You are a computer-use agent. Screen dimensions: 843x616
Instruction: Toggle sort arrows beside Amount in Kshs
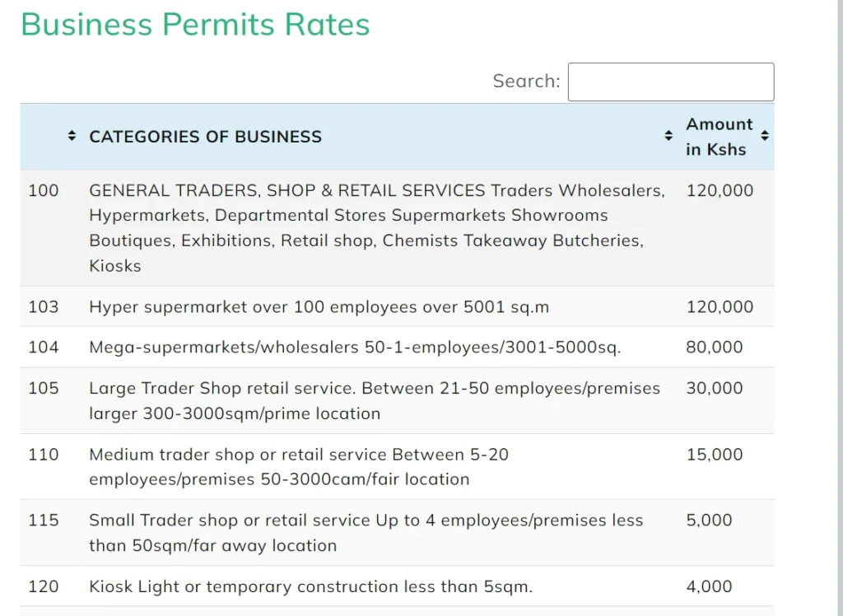[x=765, y=136]
